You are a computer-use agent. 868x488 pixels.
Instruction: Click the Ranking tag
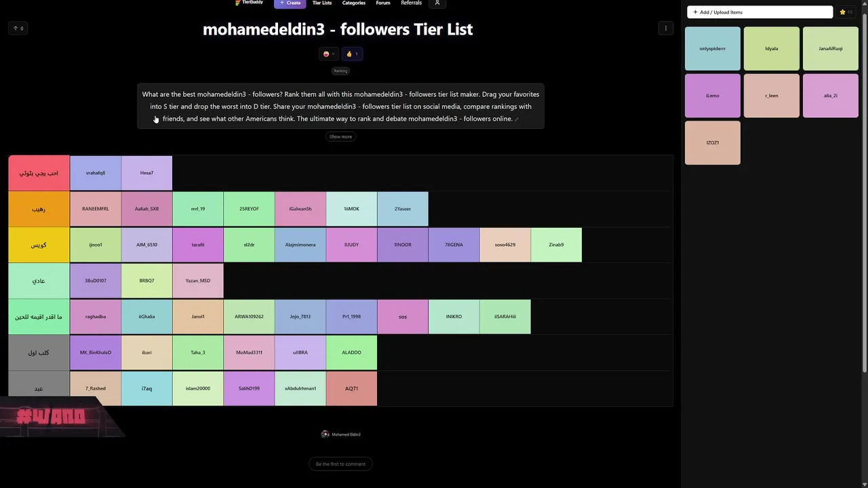pos(340,71)
